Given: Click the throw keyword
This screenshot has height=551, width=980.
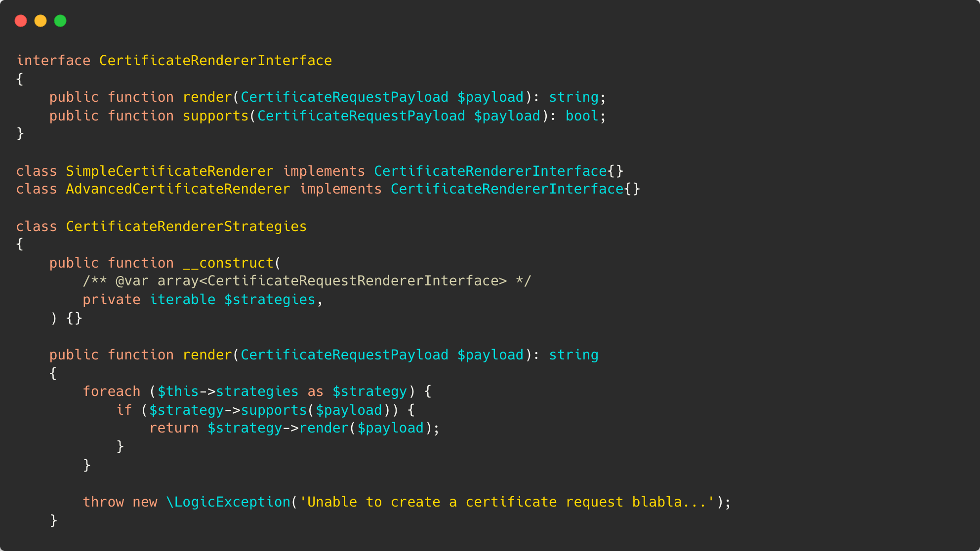Looking at the screenshot, I should coord(103,502).
